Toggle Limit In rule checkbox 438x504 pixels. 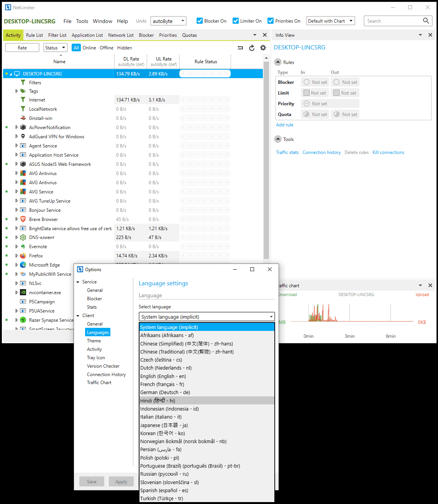[x=306, y=93]
